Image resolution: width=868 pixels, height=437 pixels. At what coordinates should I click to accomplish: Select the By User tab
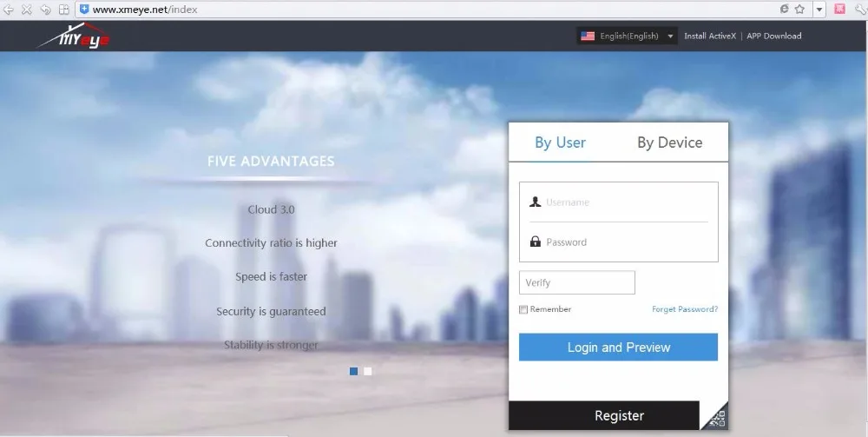(x=560, y=142)
